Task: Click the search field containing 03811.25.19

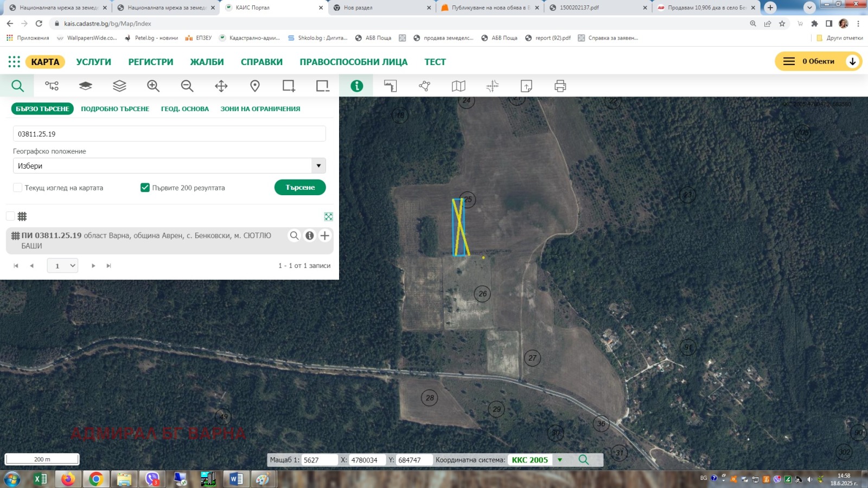Action: (169, 134)
